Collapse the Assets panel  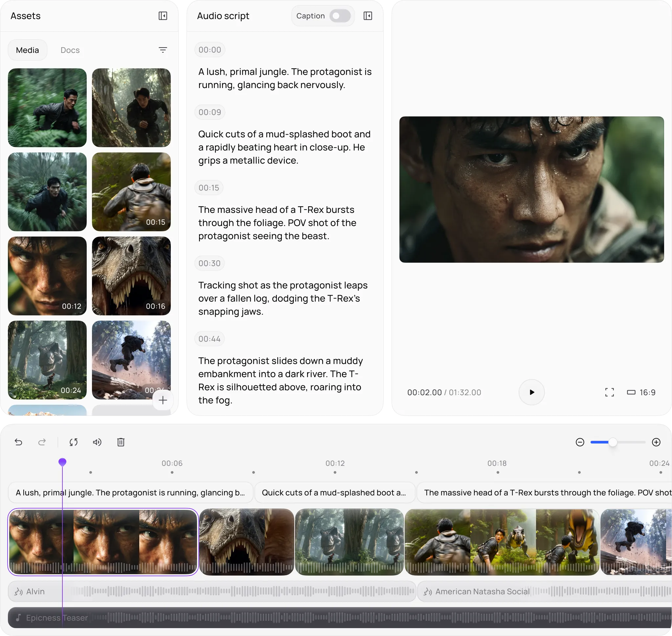point(163,16)
